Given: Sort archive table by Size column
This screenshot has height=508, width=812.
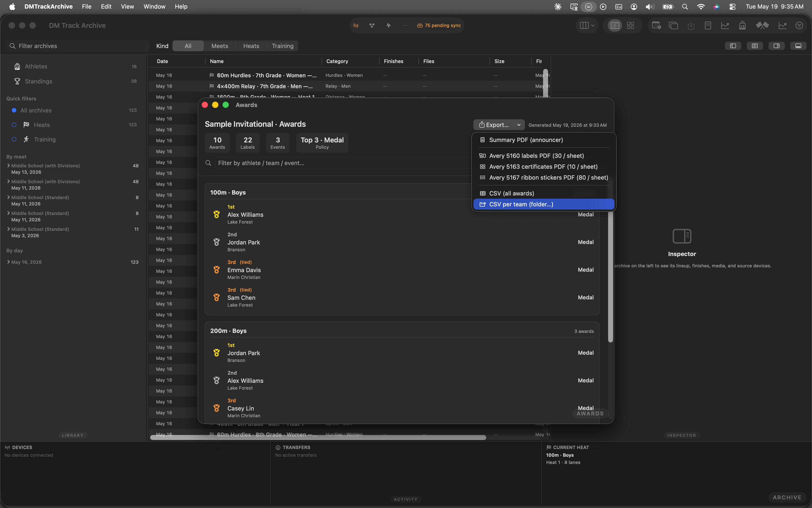Looking at the screenshot, I should [499, 61].
